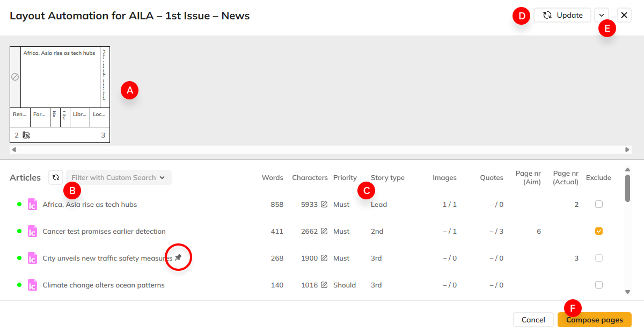
Task: Click the blocked icon in page thumbnail
Action: pyautogui.click(x=15, y=77)
